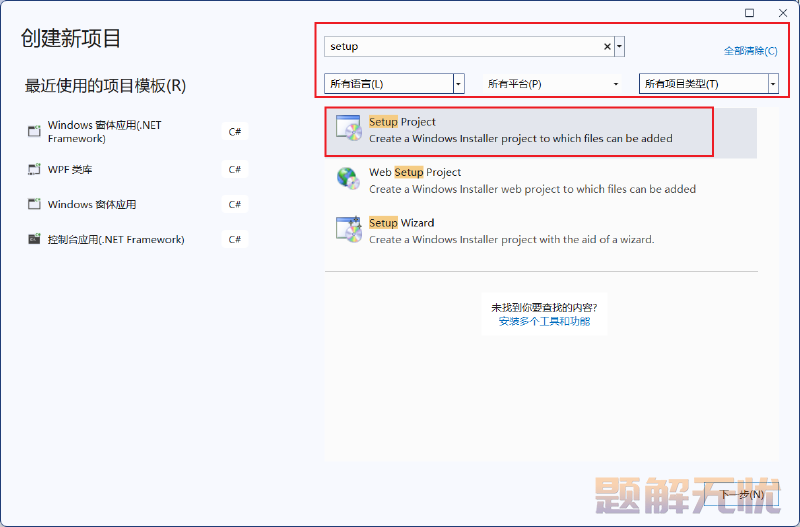This screenshot has height=527, width=800.
Task: Select the Setup Wizard template title
Action: point(402,223)
